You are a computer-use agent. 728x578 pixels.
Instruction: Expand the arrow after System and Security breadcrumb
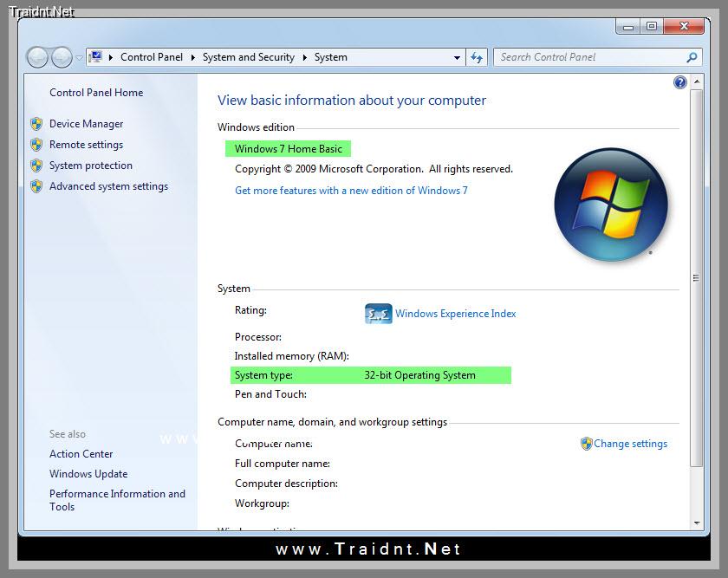(304, 58)
